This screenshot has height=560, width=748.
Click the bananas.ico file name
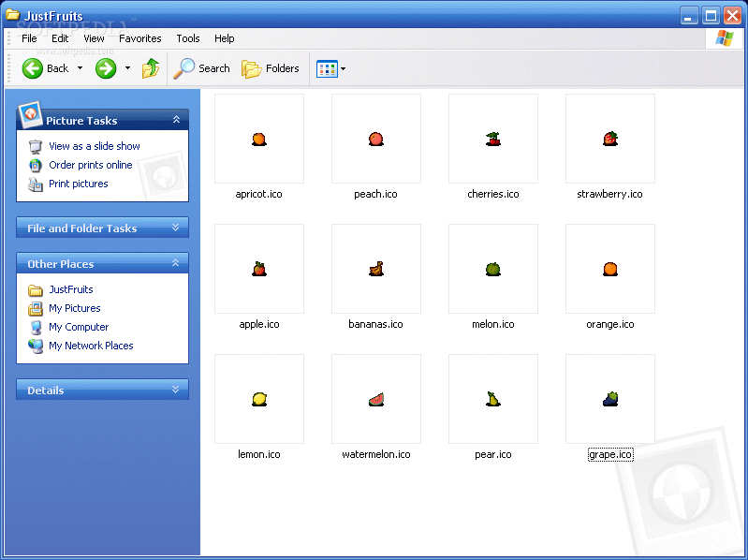coord(376,324)
